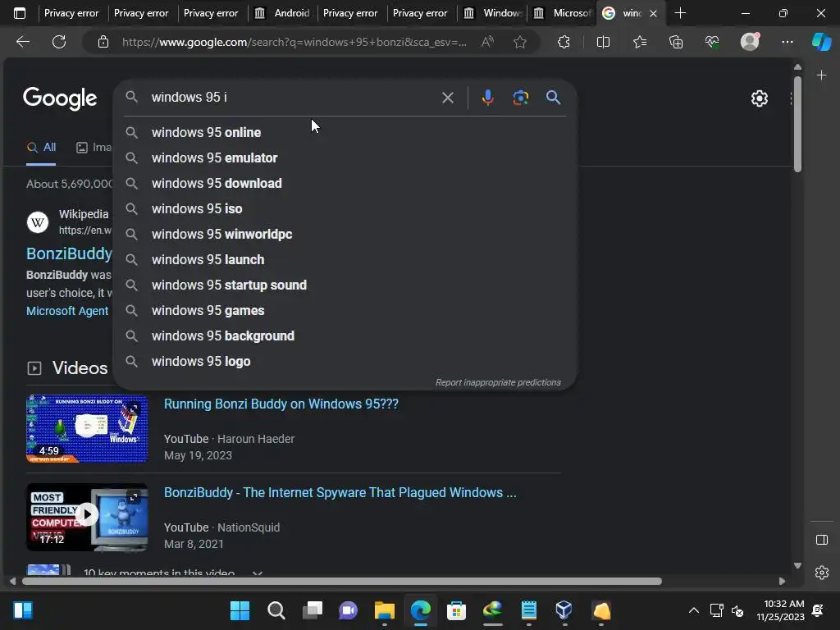Switch to the Windows archive tab
Viewport: 840px width, 630px height.
tap(492, 13)
